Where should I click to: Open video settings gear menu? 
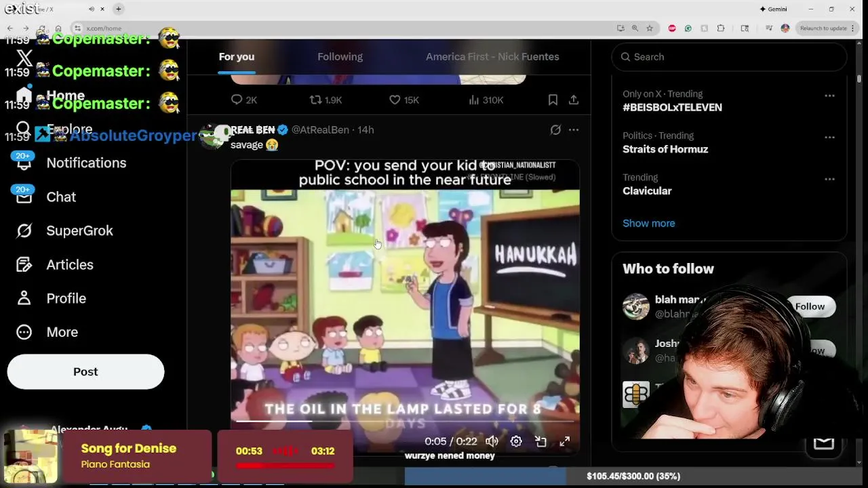516,441
